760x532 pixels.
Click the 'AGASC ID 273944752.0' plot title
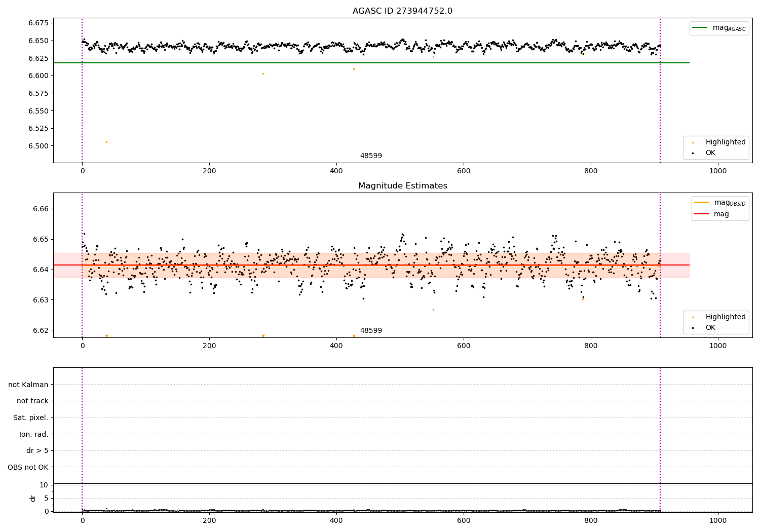(x=402, y=11)
